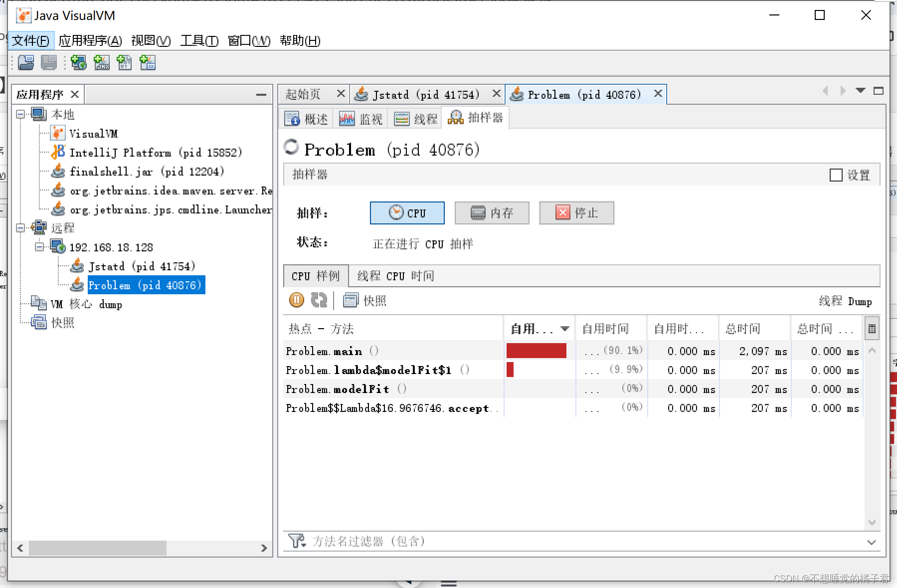Open the 应用程序(A) menu
The width and height of the screenshot is (897, 588).
90,40
